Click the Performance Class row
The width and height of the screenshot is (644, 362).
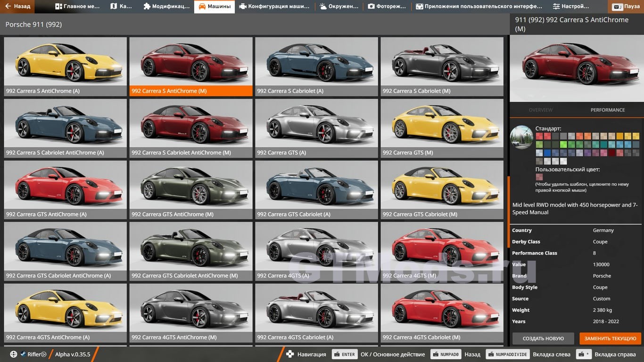pos(577,253)
